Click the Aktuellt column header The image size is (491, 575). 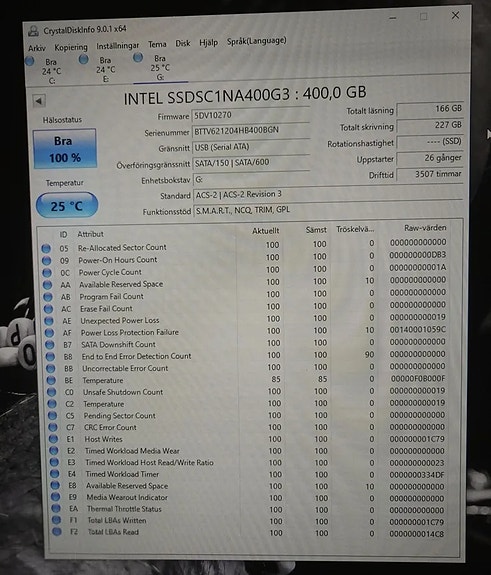click(x=265, y=231)
